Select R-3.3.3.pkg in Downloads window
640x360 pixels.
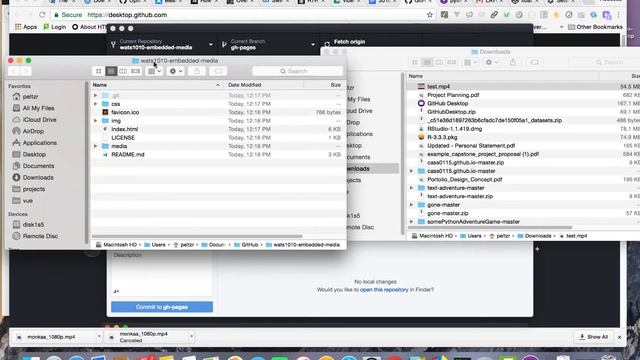[523, 138]
